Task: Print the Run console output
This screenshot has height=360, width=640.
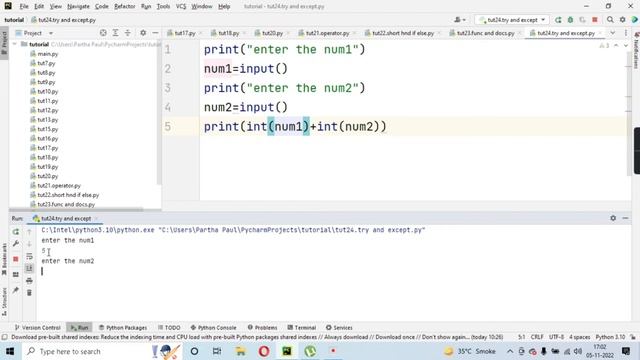Action: coord(29,280)
